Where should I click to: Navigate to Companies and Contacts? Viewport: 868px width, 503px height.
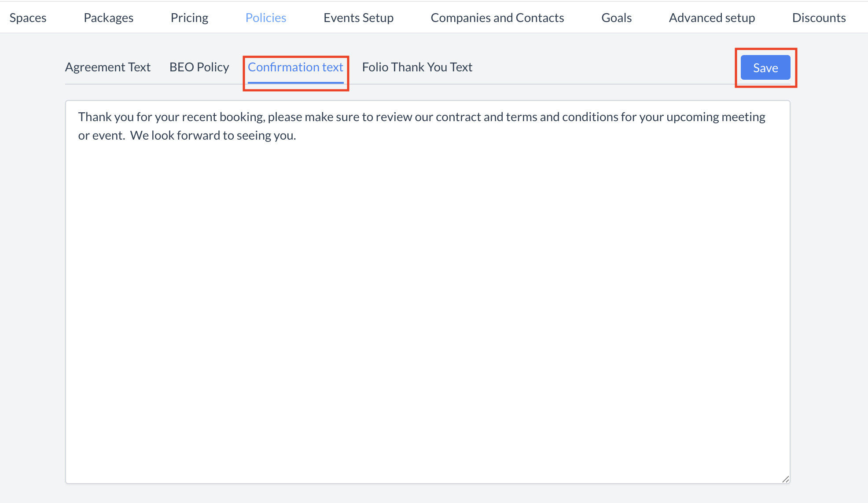pos(497,18)
